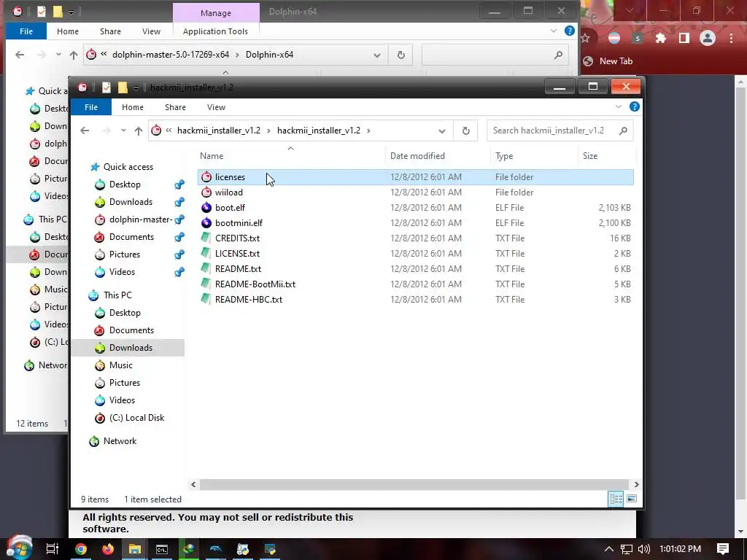Viewport: 747px width, 560px height.
Task: Switch to details view layout
Action: tap(616, 499)
